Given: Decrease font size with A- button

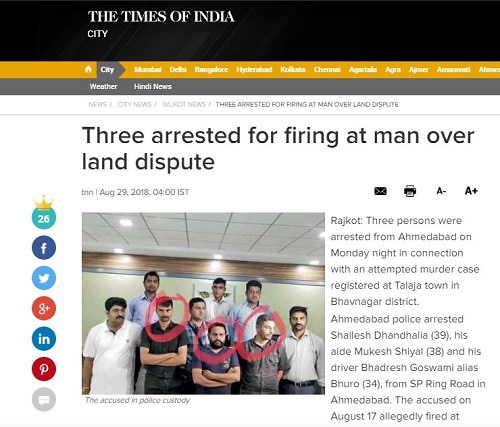Looking at the screenshot, I should (x=441, y=191).
